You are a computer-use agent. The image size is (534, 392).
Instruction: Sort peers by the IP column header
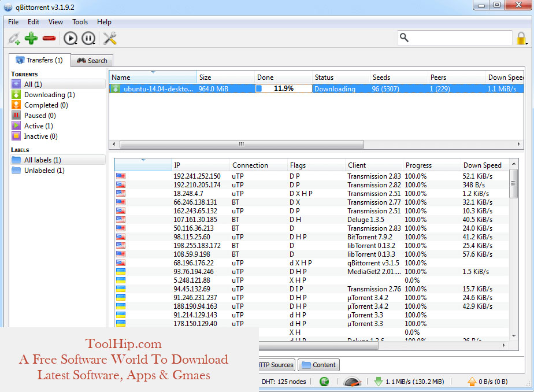(201, 165)
